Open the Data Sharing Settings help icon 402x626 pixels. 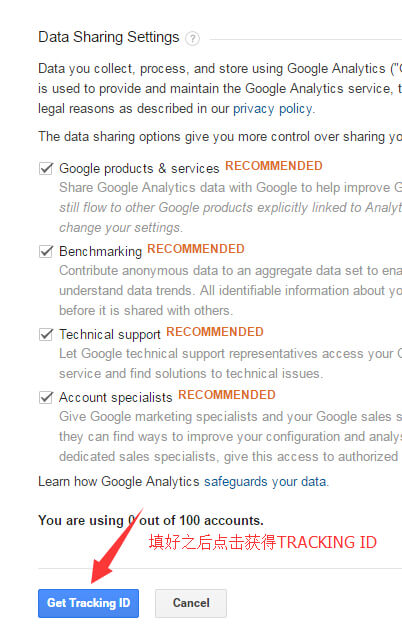pos(192,39)
